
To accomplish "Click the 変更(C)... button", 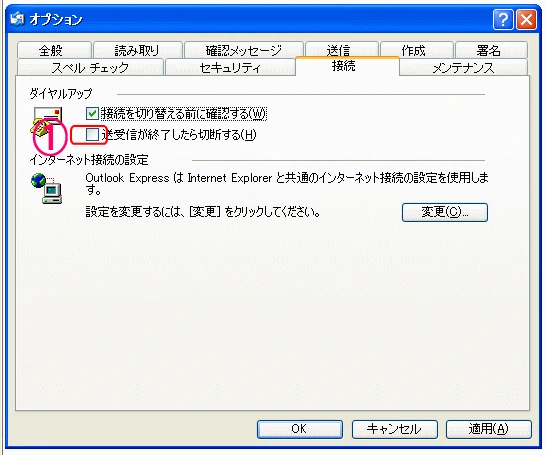I will (445, 212).
